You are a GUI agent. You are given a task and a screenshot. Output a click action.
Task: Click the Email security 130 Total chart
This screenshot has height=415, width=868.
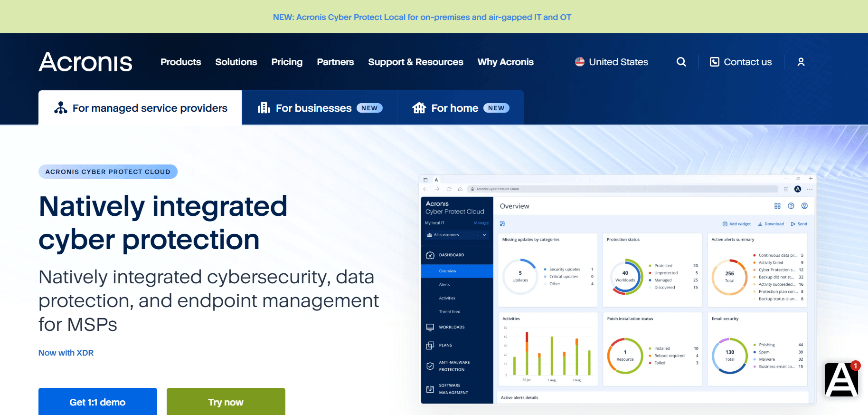click(730, 356)
